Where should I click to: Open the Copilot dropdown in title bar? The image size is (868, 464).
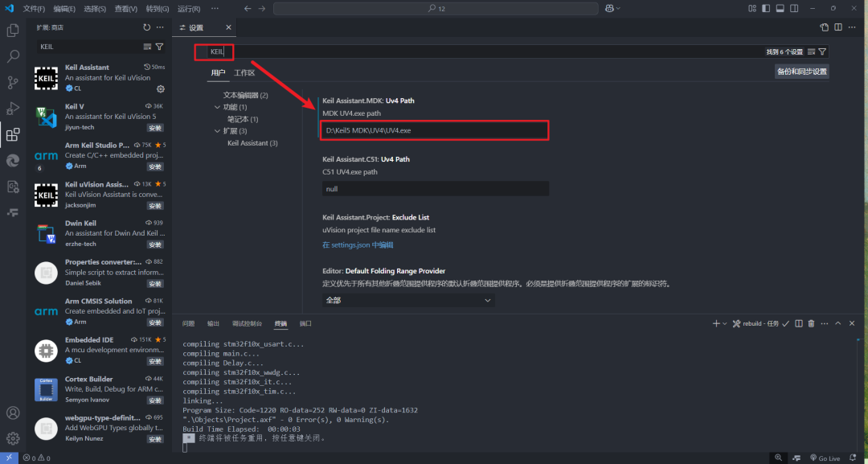612,8
